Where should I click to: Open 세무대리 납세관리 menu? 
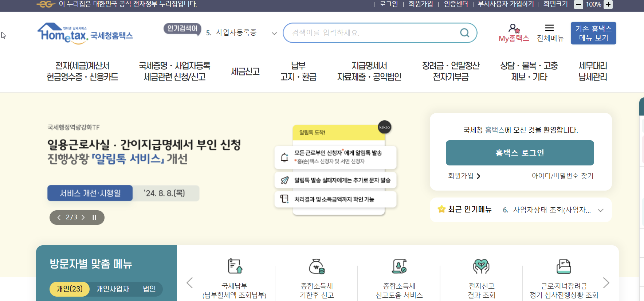[x=593, y=71]
